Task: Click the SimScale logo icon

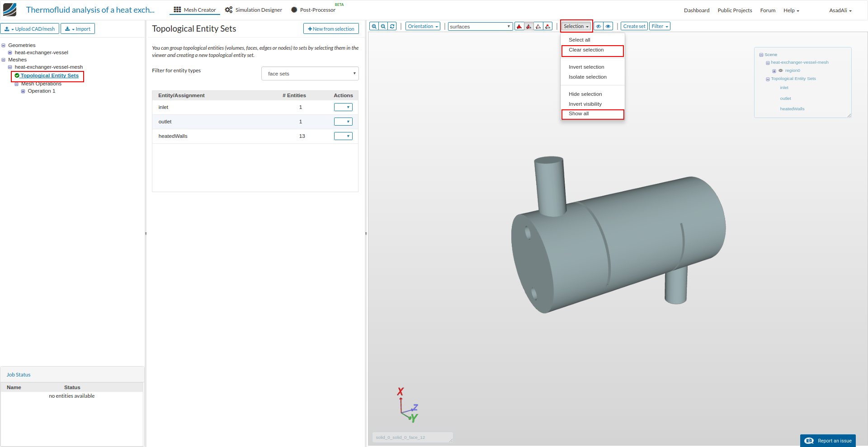Action: click(x=9, y=9)
